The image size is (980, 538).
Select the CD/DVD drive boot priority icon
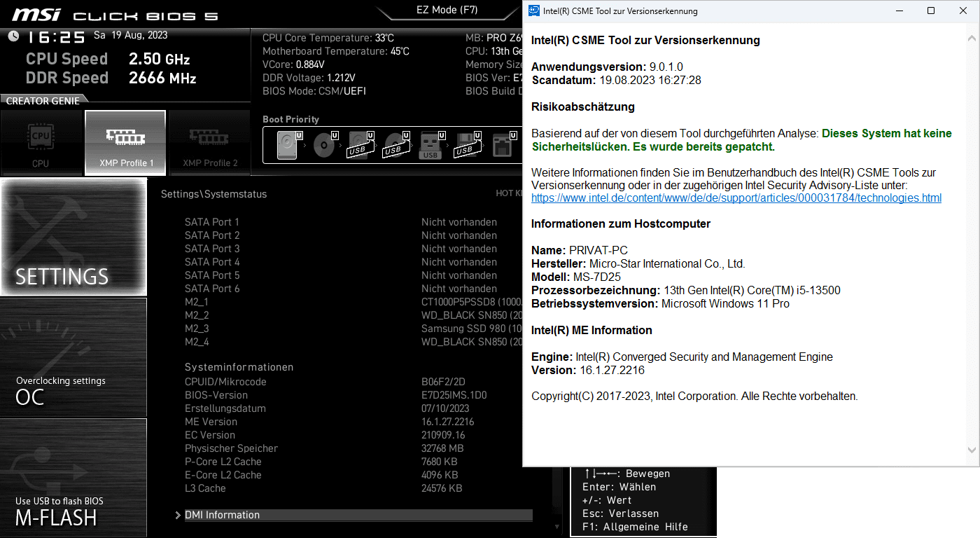point(324,145)
